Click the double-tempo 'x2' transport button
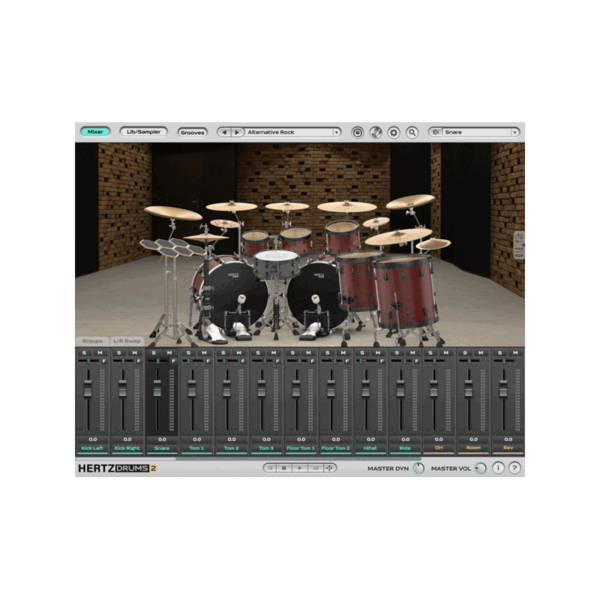Screen dimensions: 600x600 (x=315, y=468)
